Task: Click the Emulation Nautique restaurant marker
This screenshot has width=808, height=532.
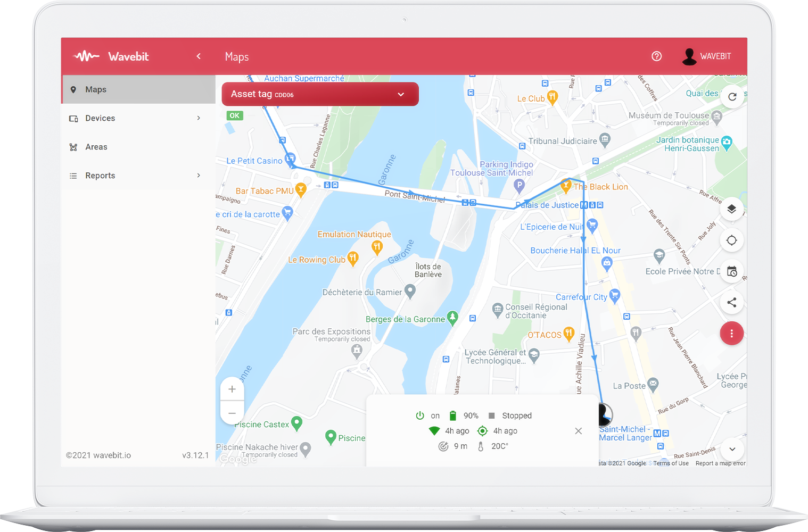Action: tap(377, 247)
